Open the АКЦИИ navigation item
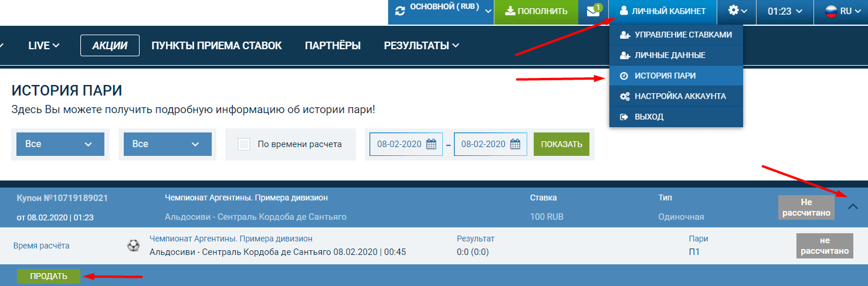This screenshot has width=868, height=286. pyautogui.click(x=110, y=45)
